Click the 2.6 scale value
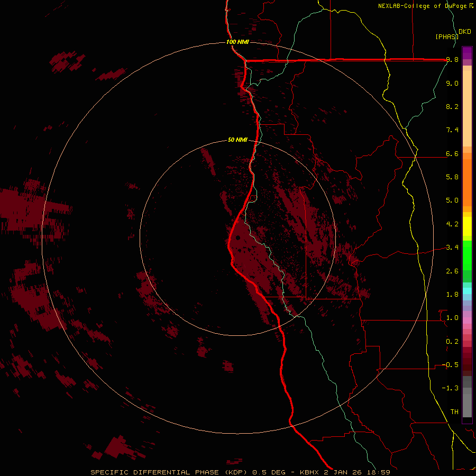Viewport: 476px width, 476px height. point(452,271)
